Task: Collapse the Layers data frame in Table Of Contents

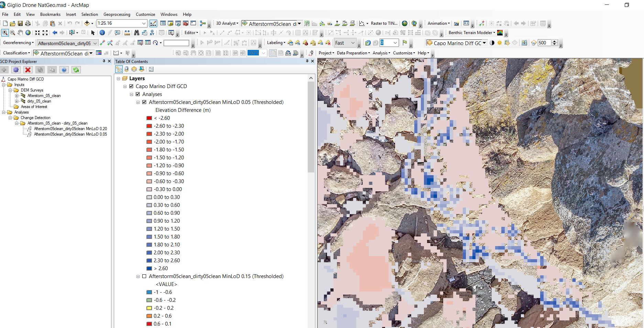Action: point(119,78)
